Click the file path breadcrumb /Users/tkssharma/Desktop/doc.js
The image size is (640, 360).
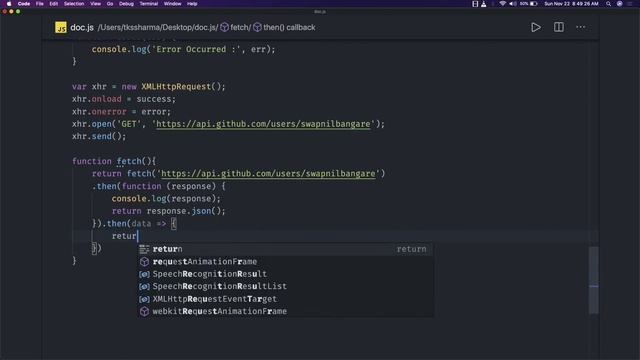pyautogui.click(x=158, y=27)
